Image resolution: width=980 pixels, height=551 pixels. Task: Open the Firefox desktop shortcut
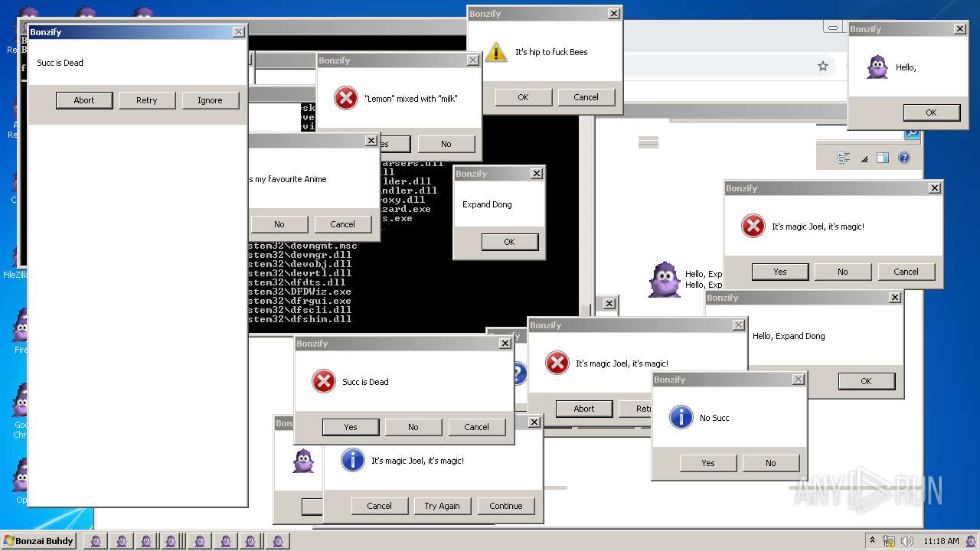click(x=19, y=331)
